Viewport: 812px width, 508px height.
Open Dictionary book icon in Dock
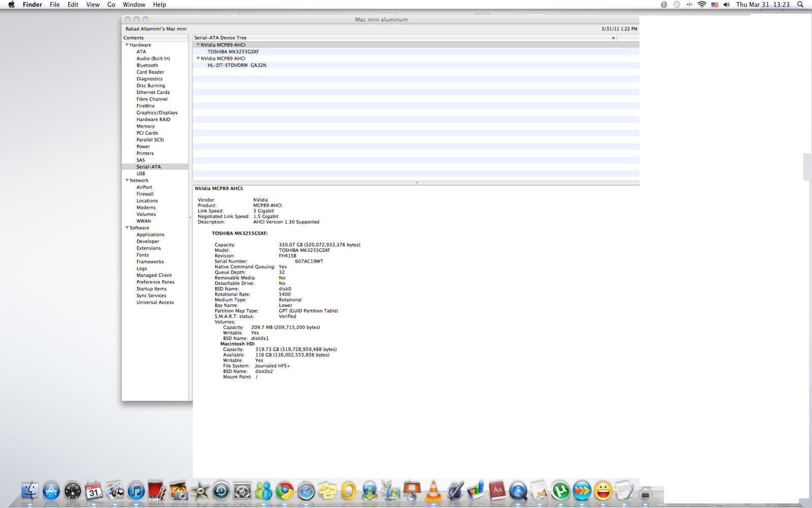click(497, 491)
